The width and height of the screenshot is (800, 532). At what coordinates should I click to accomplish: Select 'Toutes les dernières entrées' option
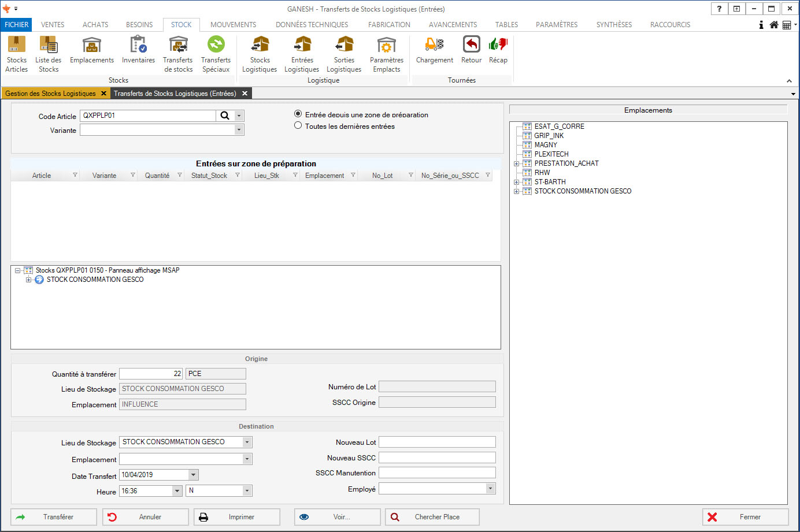tap(298, 126)
